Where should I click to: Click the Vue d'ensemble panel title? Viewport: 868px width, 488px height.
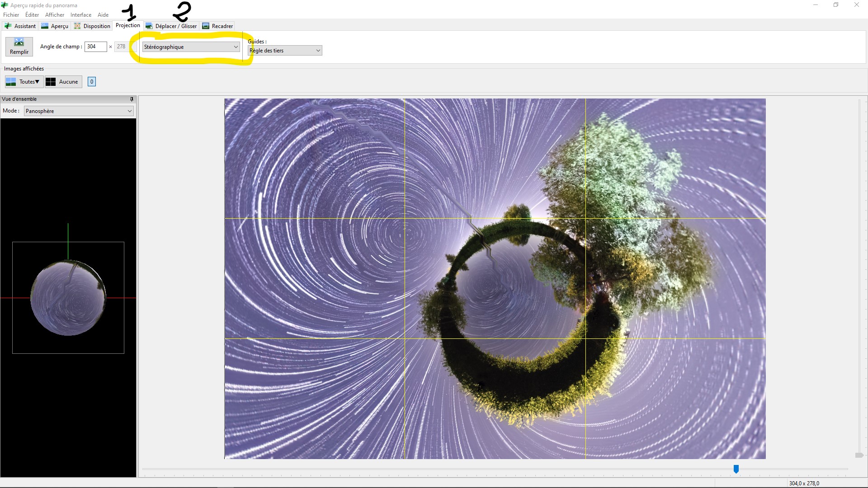click(19, 99)
